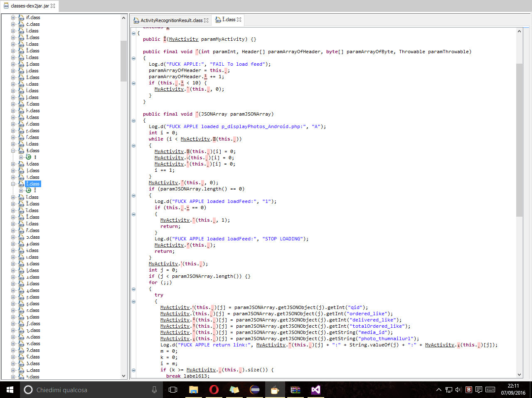Click the Cortana "Chiedimi qualcosa" search box

coord(91,390)
